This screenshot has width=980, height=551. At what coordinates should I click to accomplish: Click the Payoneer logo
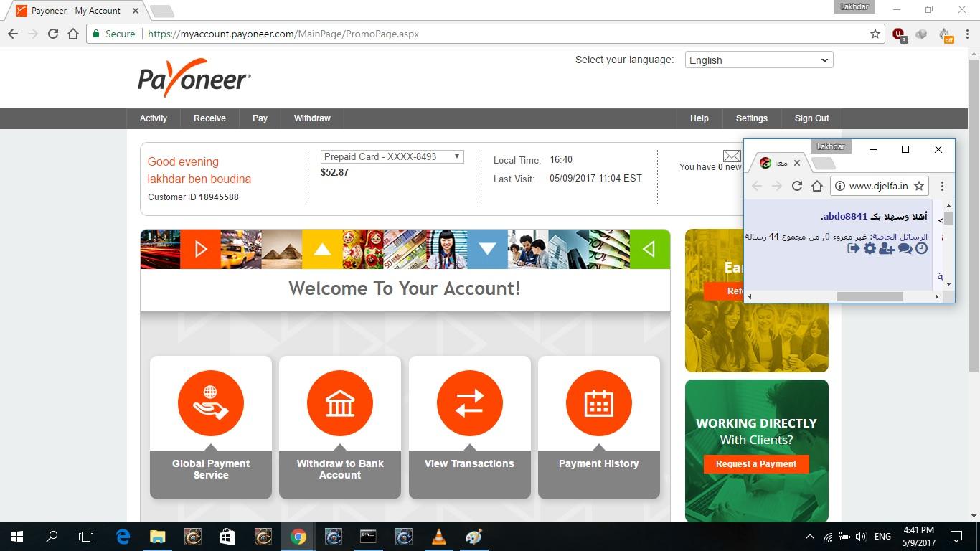194,77
